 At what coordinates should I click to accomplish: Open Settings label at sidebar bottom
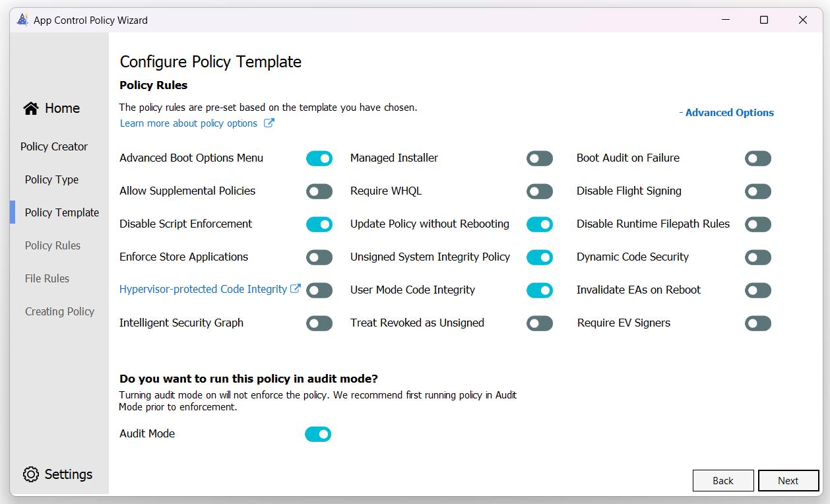[69, 474]
